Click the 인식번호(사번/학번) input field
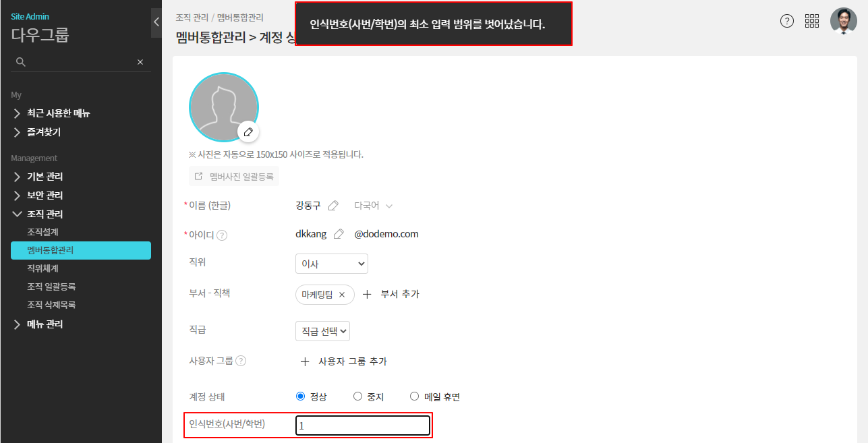Image resolution: width=868 pixels, height=443 pixels. 362,425
